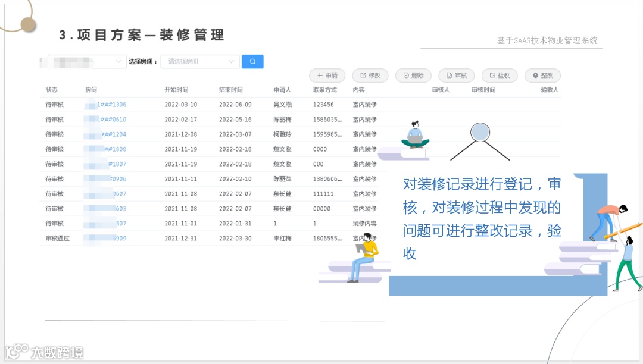Viewport: 643px width, 364px height.
Task: Click applicant 柯雅玲
Action: coord(283,134)
